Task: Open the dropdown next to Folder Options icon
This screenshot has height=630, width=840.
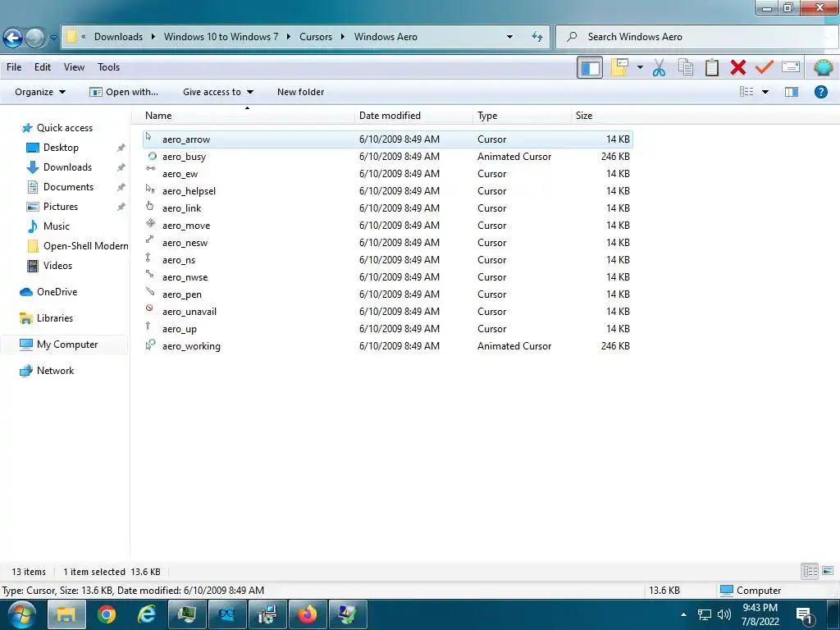Action: click(x=640, y=67)
